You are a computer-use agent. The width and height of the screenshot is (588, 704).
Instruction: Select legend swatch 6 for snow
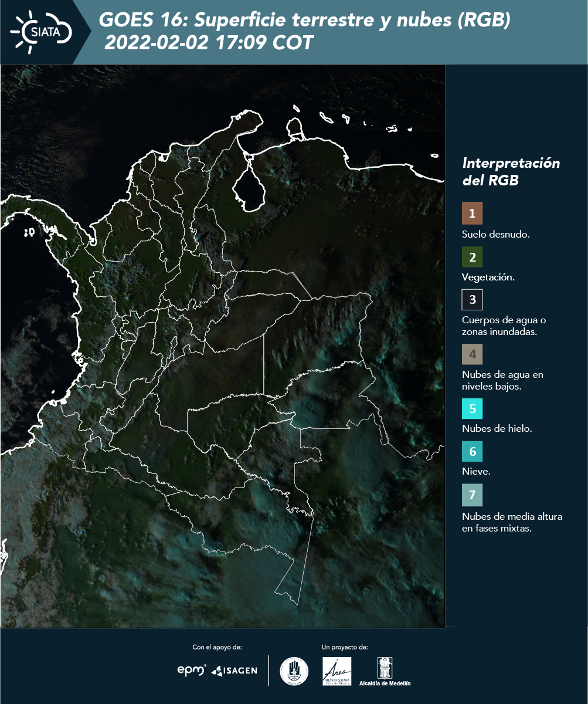[x=472, y=452]
